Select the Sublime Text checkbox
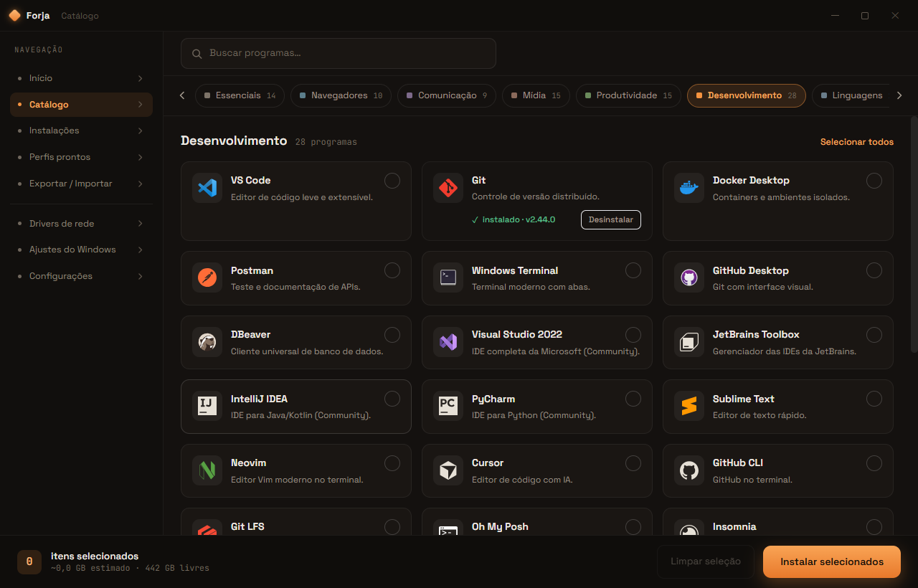The height and width of the screenshot is (588, 918). [x=874, y=399]
